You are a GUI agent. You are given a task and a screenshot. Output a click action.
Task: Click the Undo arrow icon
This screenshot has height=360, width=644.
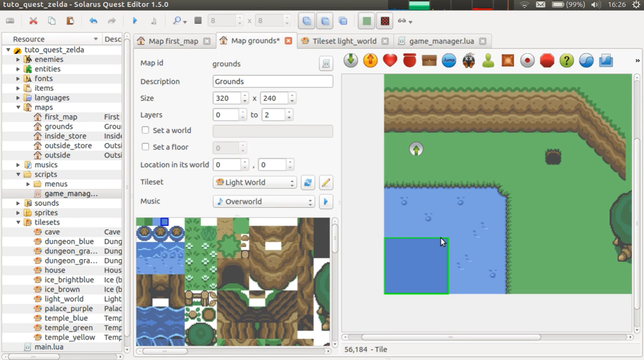[x=93, y=20]
